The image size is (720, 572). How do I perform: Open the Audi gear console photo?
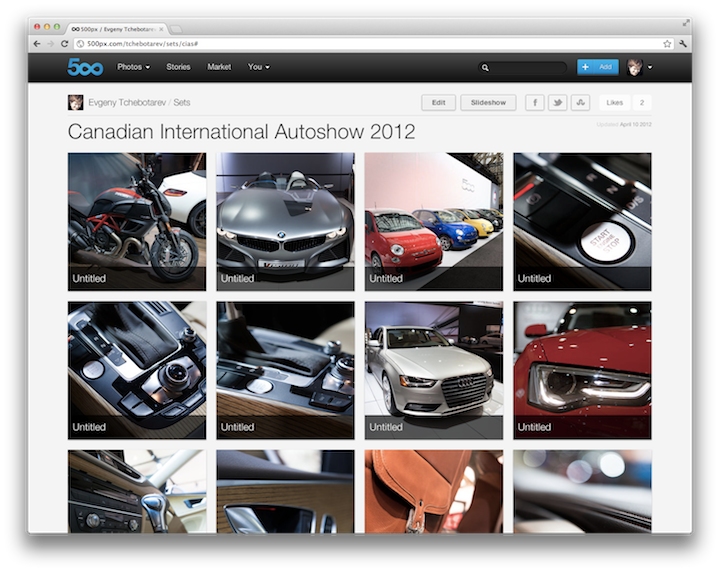point(137,370)
